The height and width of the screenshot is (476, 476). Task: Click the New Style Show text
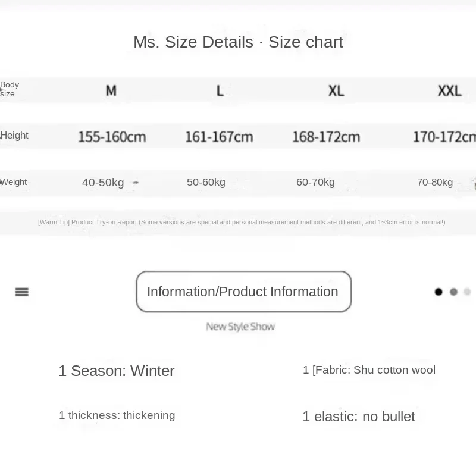(x=240, y=327)
